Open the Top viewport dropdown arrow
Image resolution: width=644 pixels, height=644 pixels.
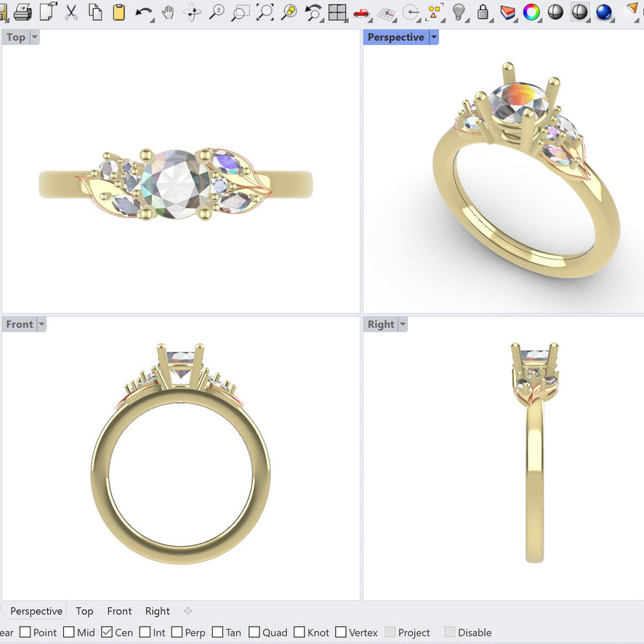pos(34,37)
